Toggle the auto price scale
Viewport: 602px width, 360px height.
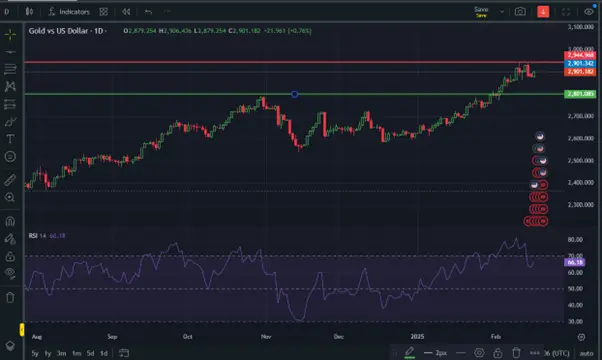(587, 353)
